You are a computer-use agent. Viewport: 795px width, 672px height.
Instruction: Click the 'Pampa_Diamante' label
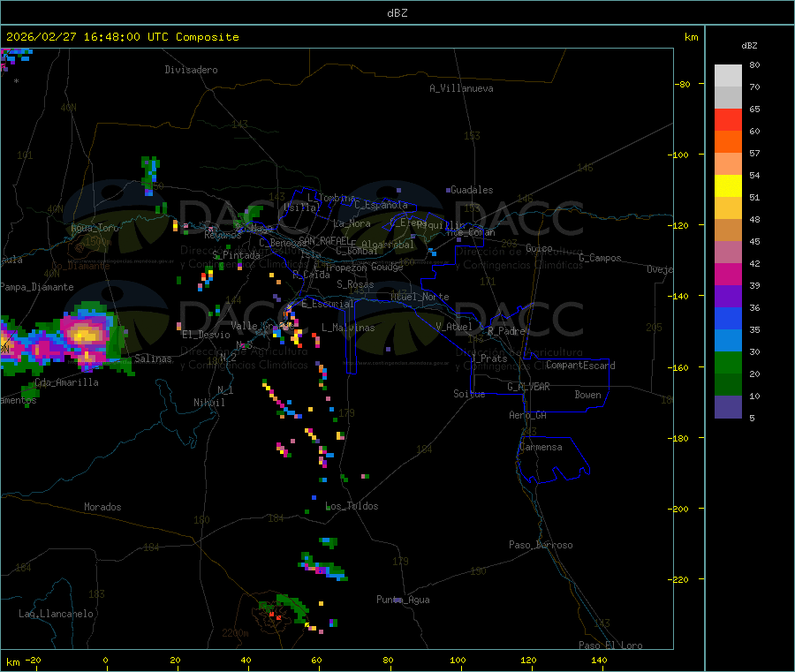[36, 287]
